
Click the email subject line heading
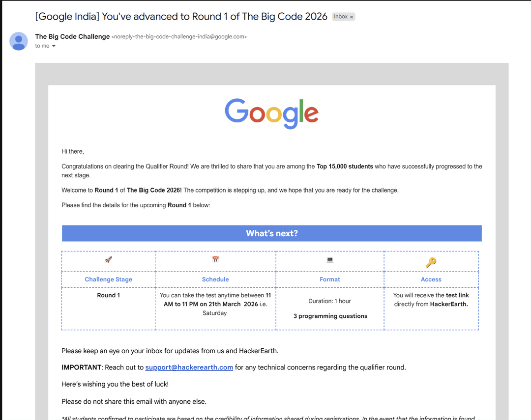(x=181, y=17)
